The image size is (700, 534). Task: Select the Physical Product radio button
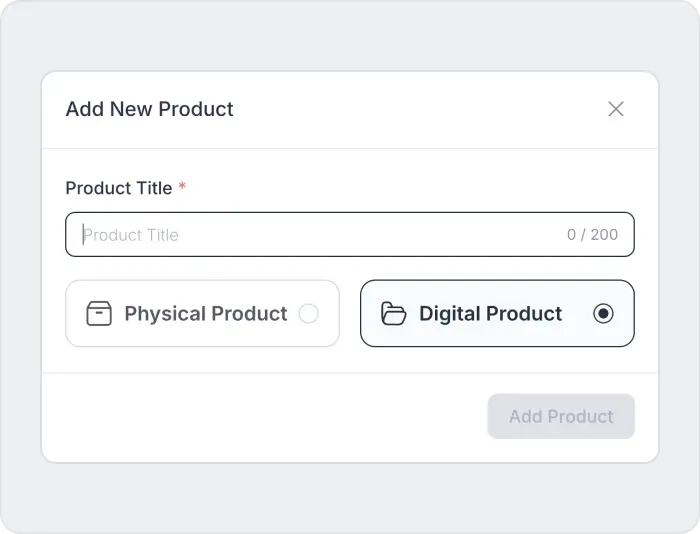click(309, 314)
